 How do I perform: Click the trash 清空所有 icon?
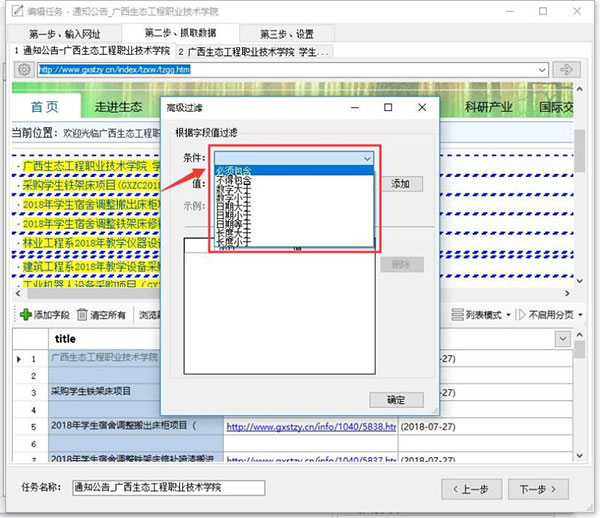(x=82, y=314)
